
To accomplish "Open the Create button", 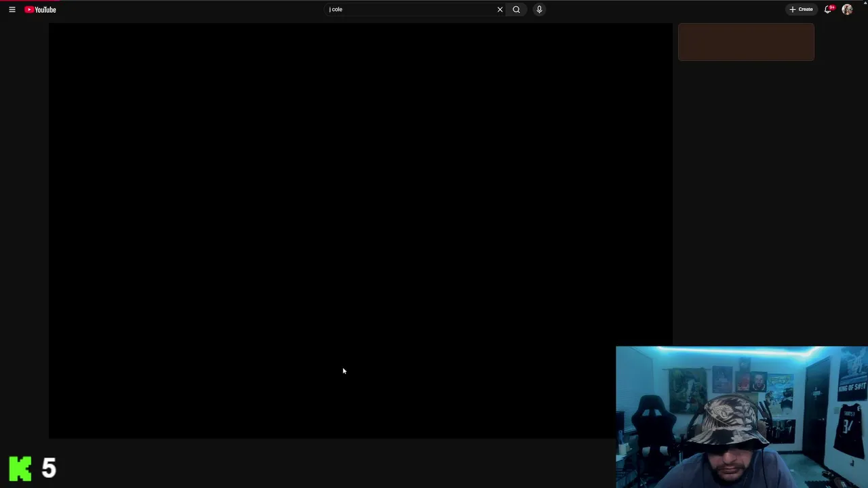I will (x=801, y=9).
